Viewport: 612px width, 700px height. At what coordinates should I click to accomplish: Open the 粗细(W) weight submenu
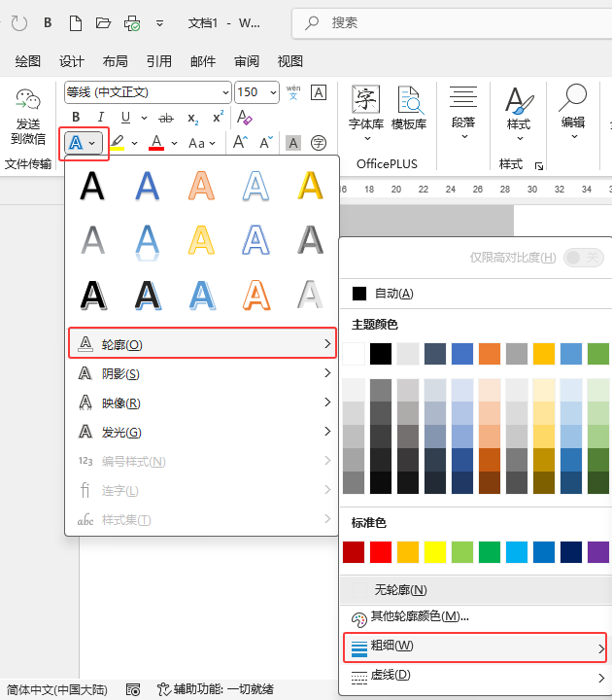[475, 647]
